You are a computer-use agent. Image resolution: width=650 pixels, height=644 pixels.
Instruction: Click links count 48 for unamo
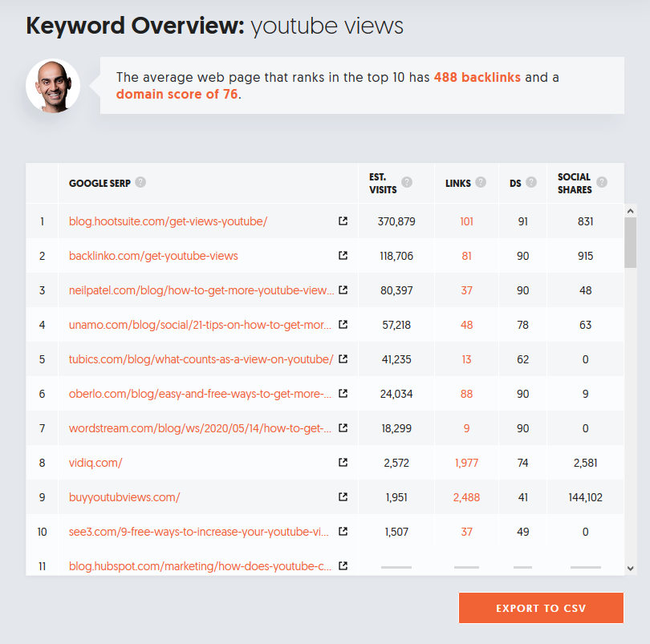(x=466, y=325)
